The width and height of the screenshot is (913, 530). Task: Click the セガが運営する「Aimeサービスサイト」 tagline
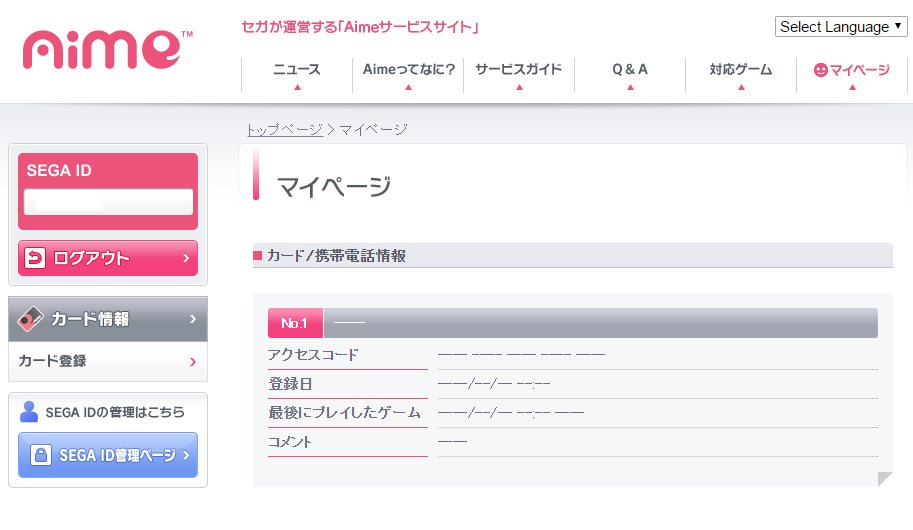coord(360,27)
